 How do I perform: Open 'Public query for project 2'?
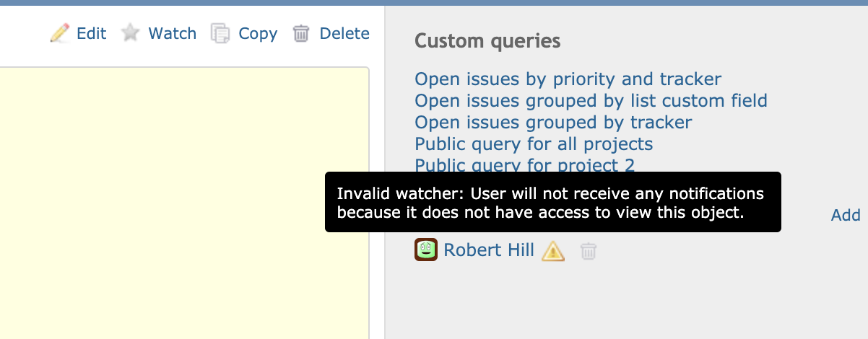pos(524,164)
